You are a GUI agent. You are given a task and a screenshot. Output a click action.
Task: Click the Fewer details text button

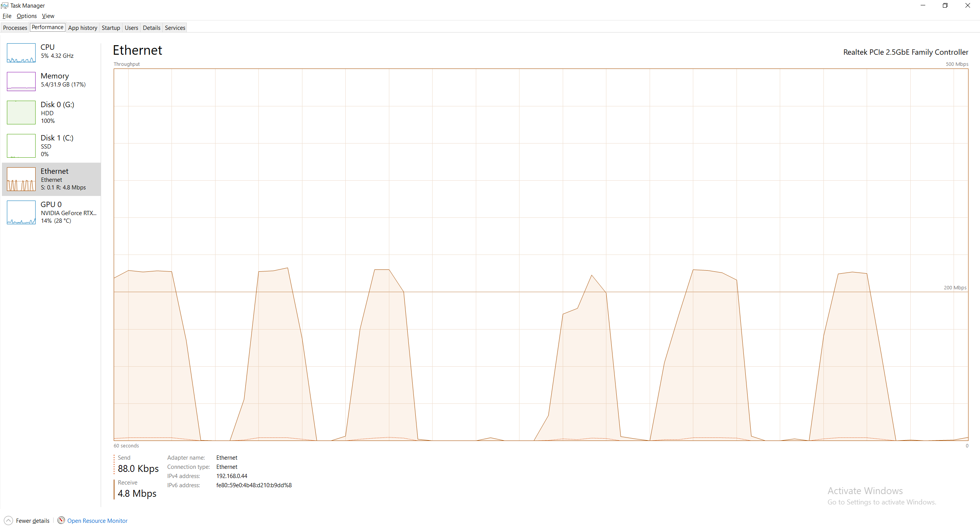click(33, 521)
